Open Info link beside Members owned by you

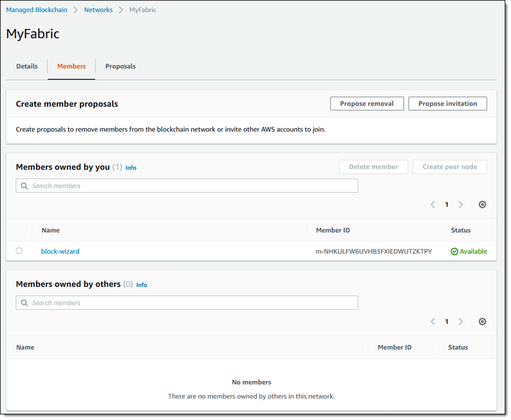[131, 168]
